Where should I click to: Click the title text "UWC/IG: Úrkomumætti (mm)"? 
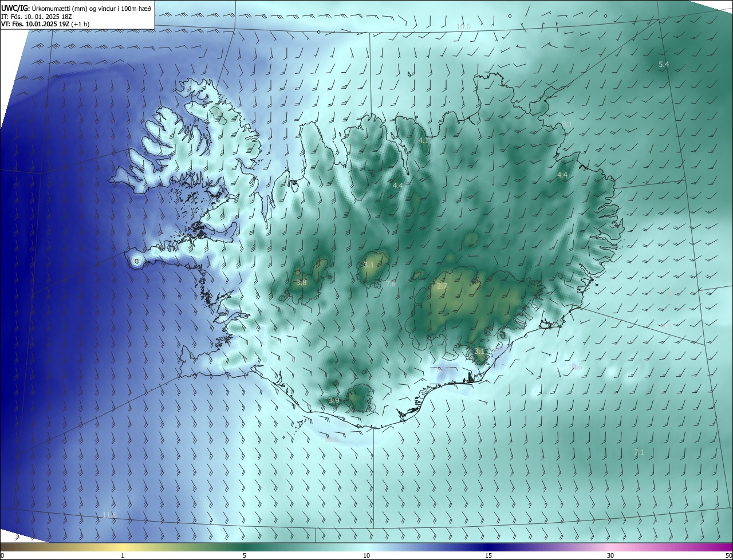click(x=45, y=7)
